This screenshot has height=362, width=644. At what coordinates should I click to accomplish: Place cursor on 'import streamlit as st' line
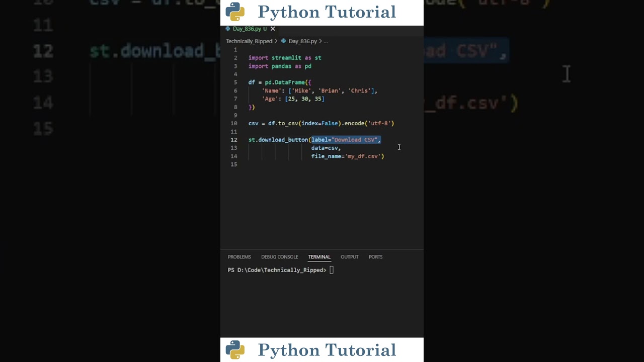coord(285,58)
